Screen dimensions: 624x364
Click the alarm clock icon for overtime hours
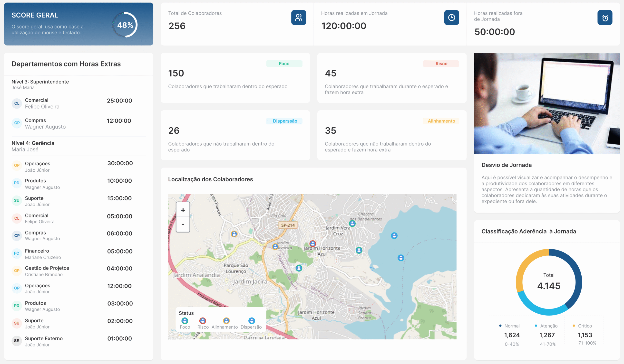coord(604,18)
